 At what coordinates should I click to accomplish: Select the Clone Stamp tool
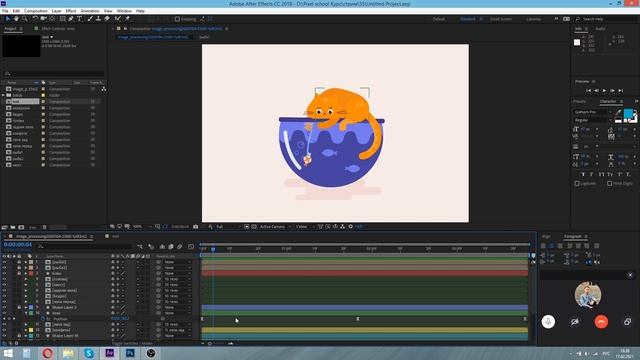(x=98, y=19)
